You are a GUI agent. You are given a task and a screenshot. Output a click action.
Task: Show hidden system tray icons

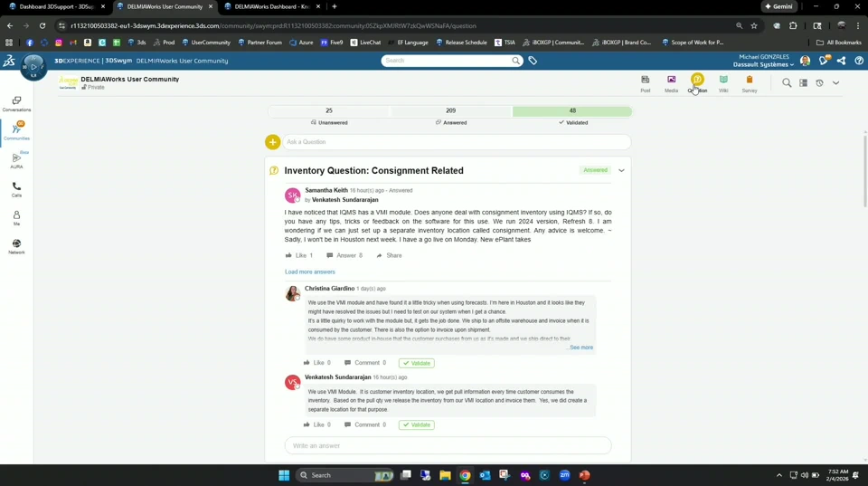[x=778, y=475]
